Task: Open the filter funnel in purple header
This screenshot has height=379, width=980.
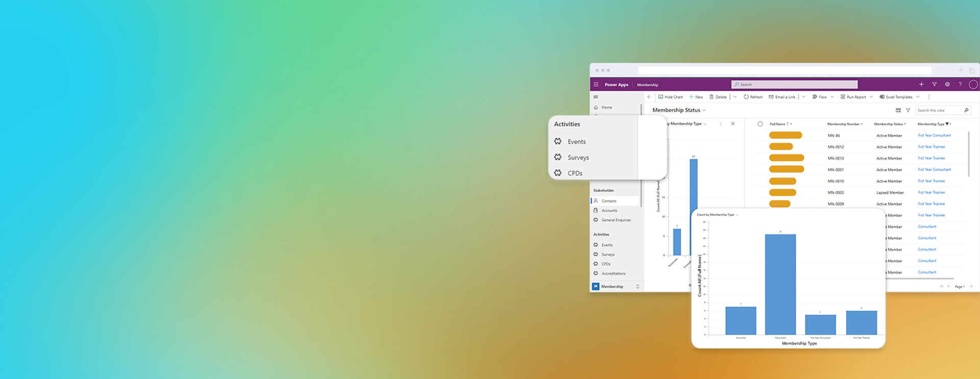Action: point(934,85)
